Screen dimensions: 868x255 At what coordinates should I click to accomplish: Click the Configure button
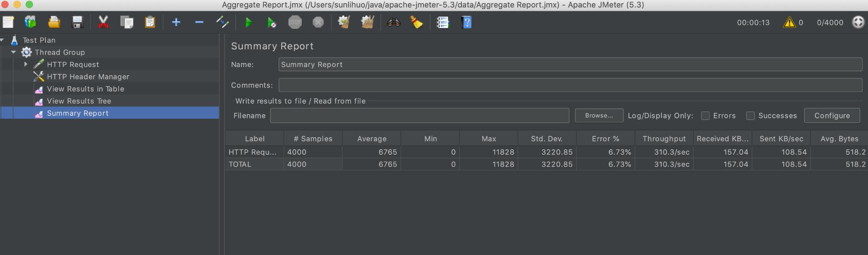click(x=832, y=115)
